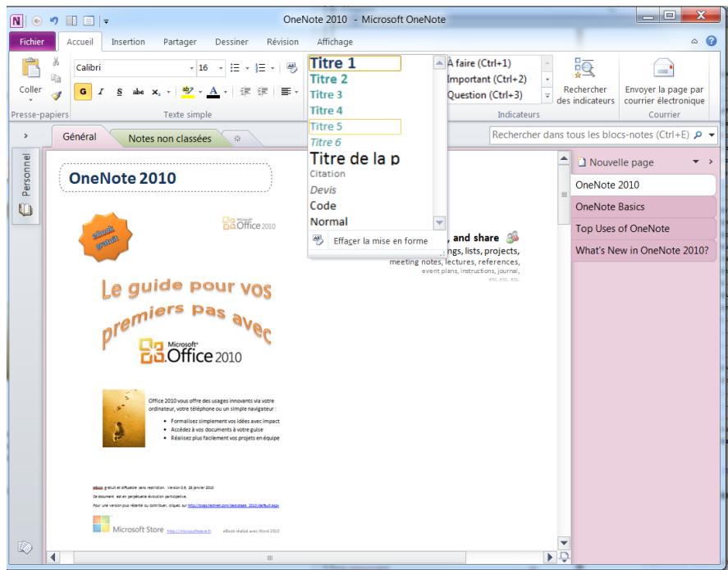Expand the notebook navigation bar chevron
728x570 pixels.
click(25, 136)
